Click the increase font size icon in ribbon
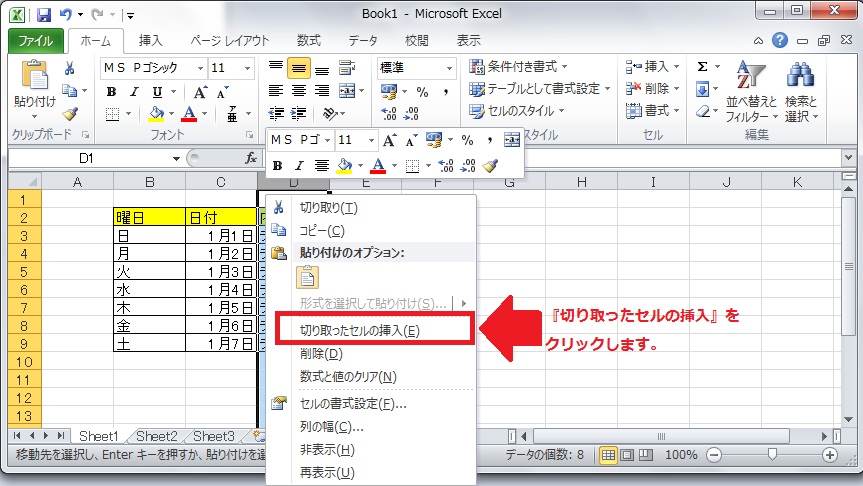863x486 pixels. pos(200,92)
